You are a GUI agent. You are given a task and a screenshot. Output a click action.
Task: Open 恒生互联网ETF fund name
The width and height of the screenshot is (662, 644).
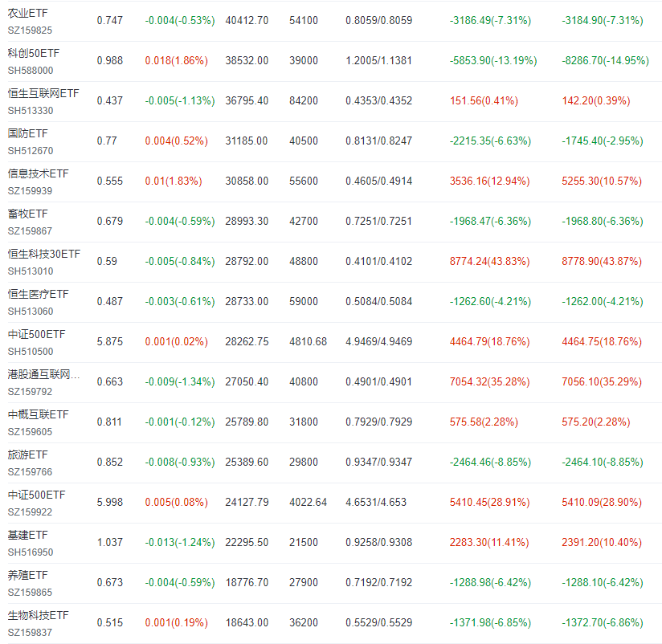(43, 93)
